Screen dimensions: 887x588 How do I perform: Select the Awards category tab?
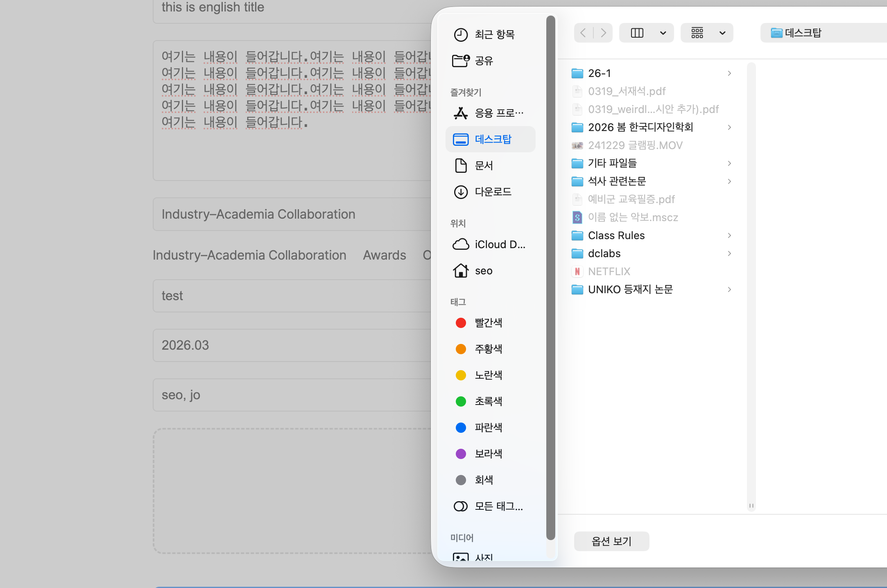384,255
